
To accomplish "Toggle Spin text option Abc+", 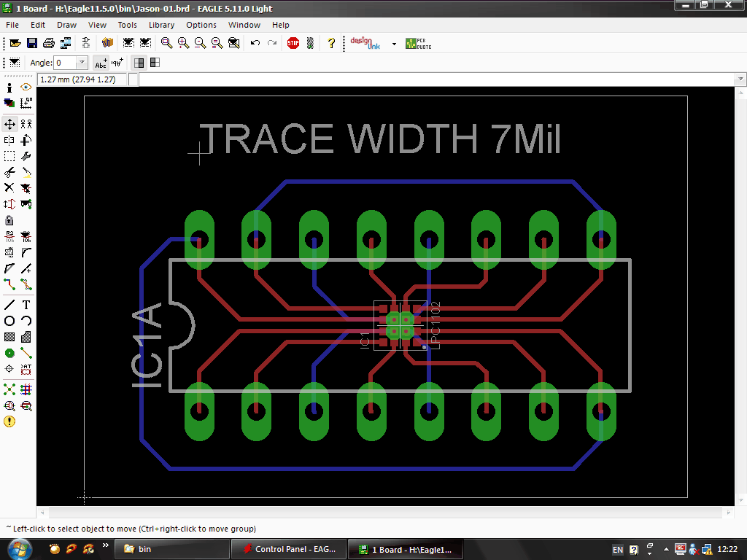I will 101,63.
